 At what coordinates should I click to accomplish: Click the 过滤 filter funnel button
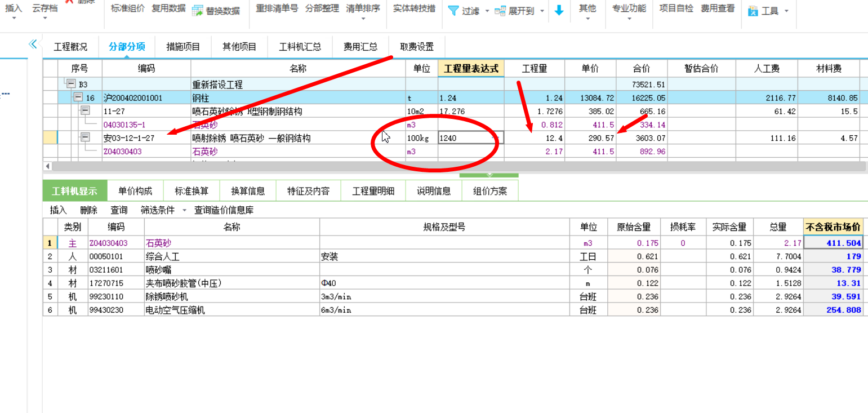pyautogui.click(x=464, y=11)
